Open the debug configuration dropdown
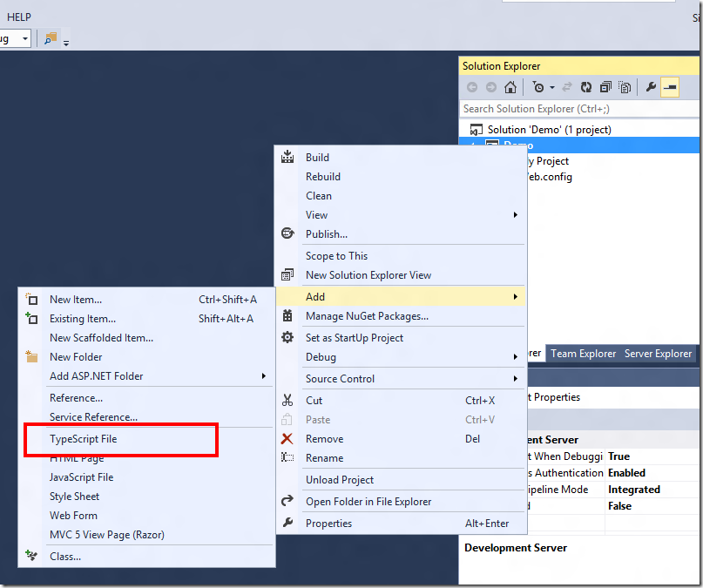Image resolution: width=703 pixels, height=588 pixels. tap(24, 38)
